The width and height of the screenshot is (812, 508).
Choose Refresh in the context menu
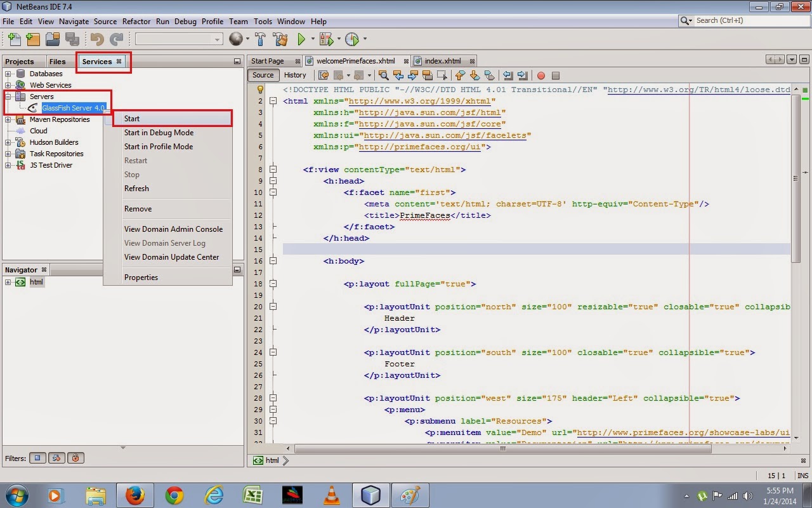(x=168, y=189)
